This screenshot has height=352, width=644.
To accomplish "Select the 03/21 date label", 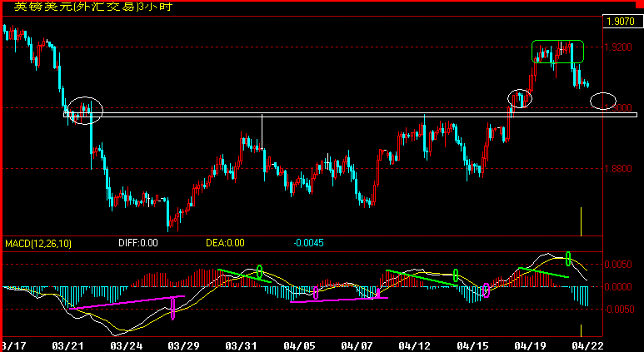I will pyautogui.click(x=67, y=346).
